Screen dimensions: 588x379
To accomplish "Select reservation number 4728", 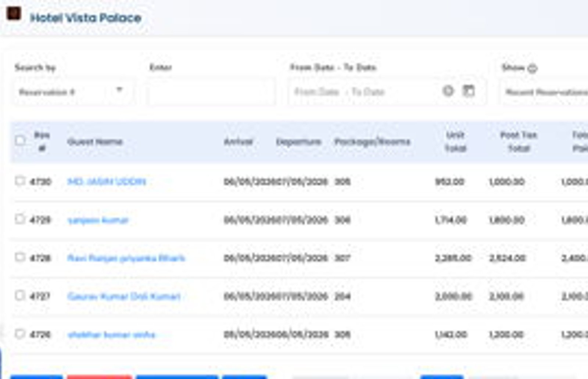I will coord(40,258).
